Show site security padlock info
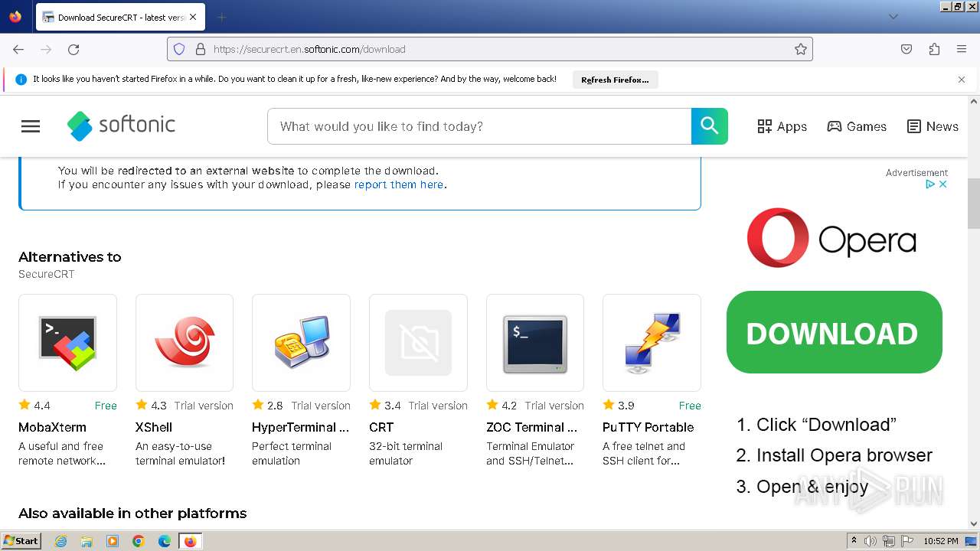 pyautogui.click(x=201, y=49)
